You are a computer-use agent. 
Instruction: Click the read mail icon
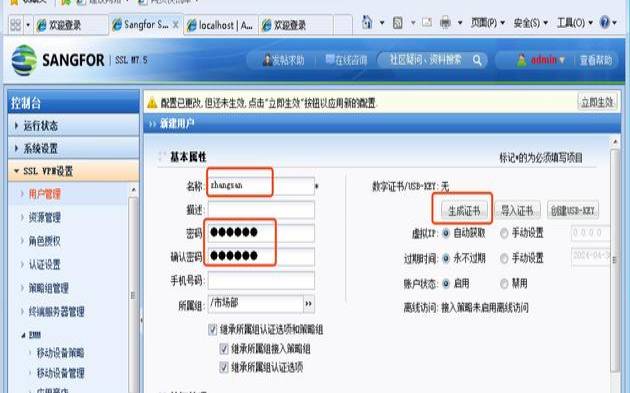(427, 23)
